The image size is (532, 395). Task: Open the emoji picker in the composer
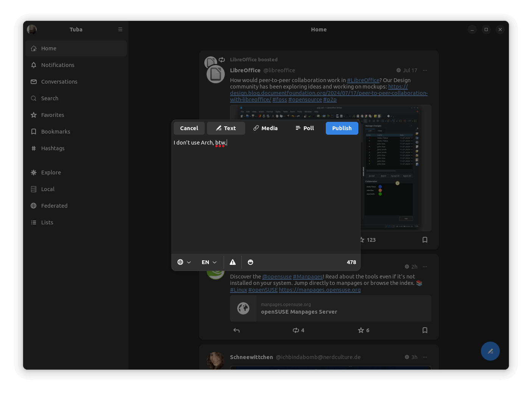click(x=250, y=262)
